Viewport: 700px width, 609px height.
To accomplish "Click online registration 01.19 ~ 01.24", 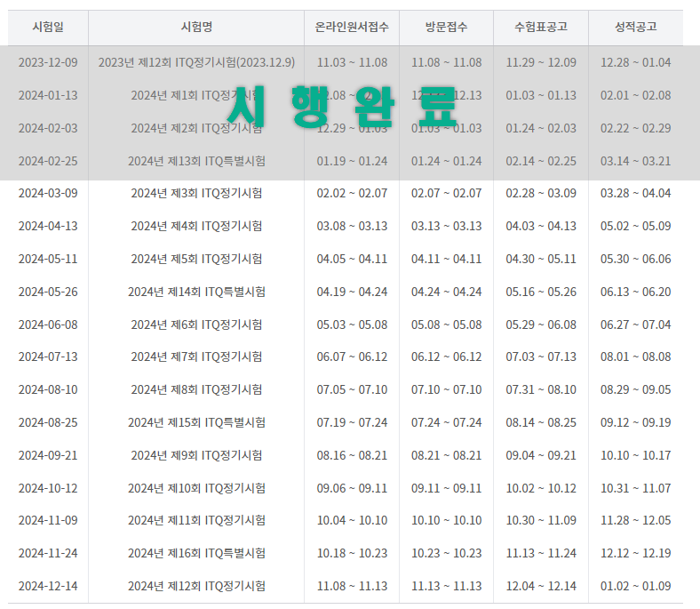I will click(x=352, y=161).
